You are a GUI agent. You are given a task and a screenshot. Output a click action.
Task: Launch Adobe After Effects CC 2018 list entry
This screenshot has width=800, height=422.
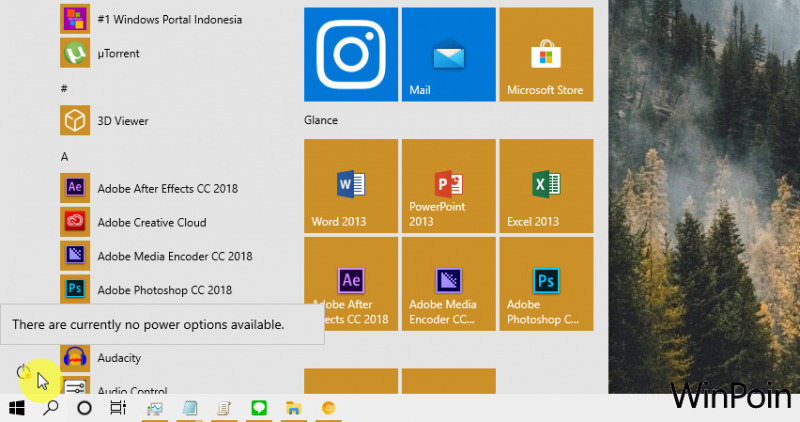tap(149, 188)
